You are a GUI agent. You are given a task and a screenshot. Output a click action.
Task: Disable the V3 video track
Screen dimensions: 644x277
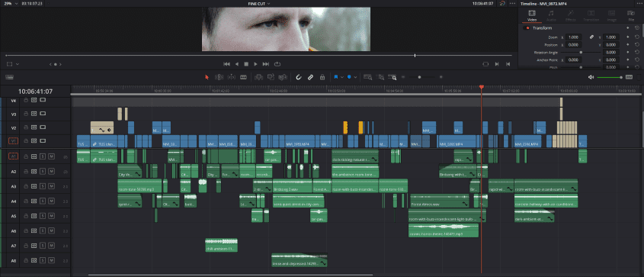point(43,114)
